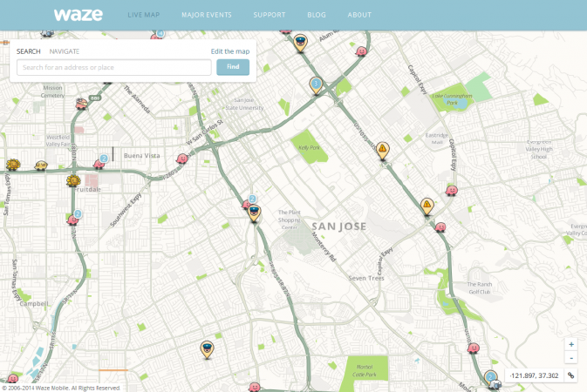This screenshot has width=587, height=392.
Task: Click the Seven Trees label
Action: tap(366, 278)
